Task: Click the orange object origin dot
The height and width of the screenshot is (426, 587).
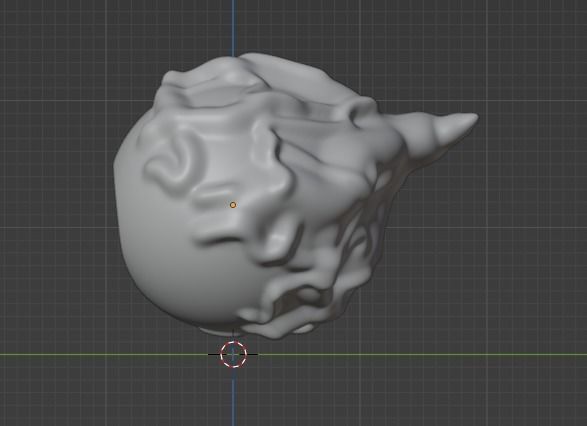Action: pyautogui.click(x=233, y=205)
